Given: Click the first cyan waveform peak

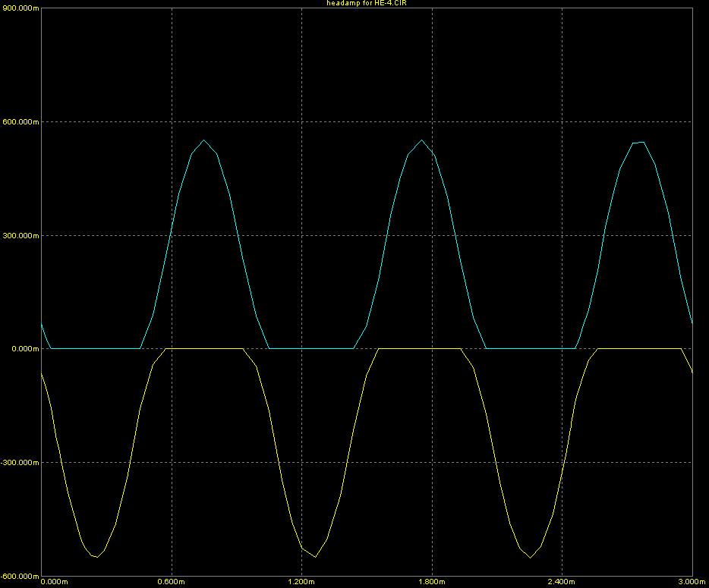Looking at the screenshot, I should tap(204, 140).
